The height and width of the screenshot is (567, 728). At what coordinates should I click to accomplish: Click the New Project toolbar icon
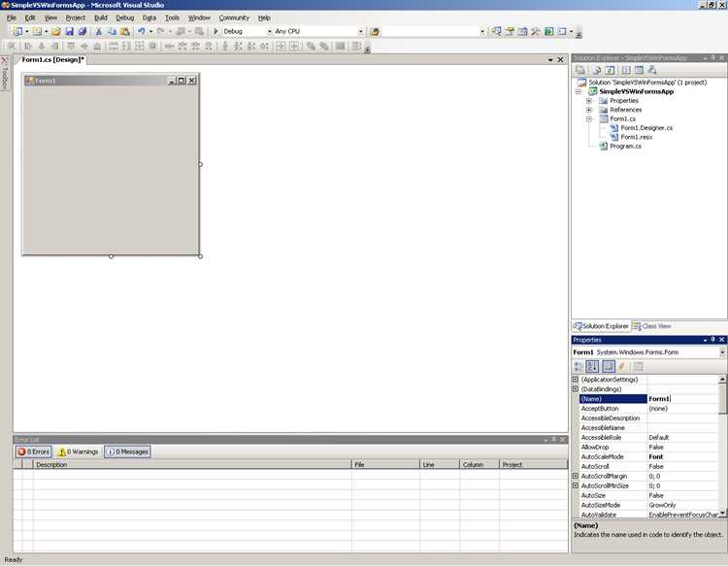pos(17,32)
